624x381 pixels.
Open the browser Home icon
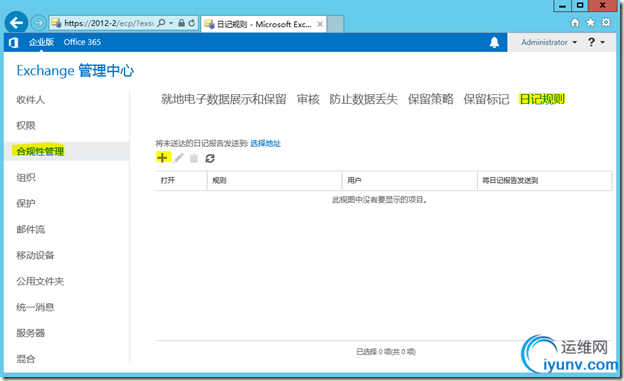[575, 23]
